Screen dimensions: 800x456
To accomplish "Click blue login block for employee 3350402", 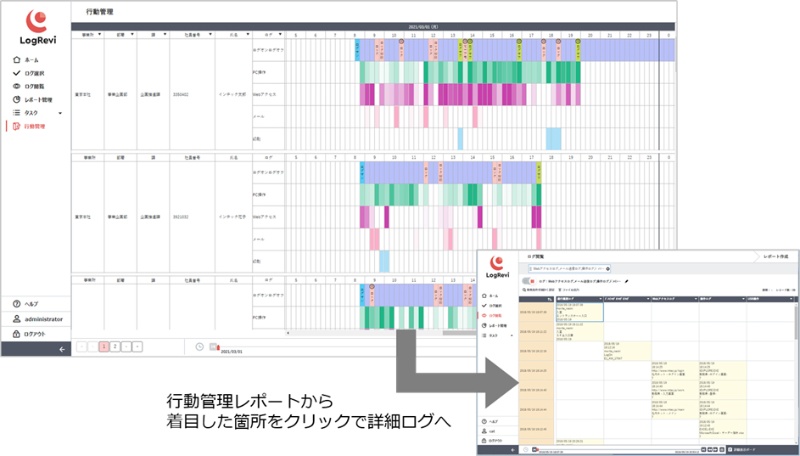I will (x=357, y=50).
